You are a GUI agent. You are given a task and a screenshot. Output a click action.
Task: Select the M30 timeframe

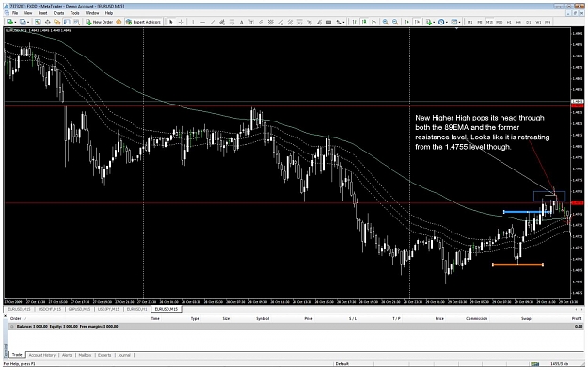(x=500, y=22)
